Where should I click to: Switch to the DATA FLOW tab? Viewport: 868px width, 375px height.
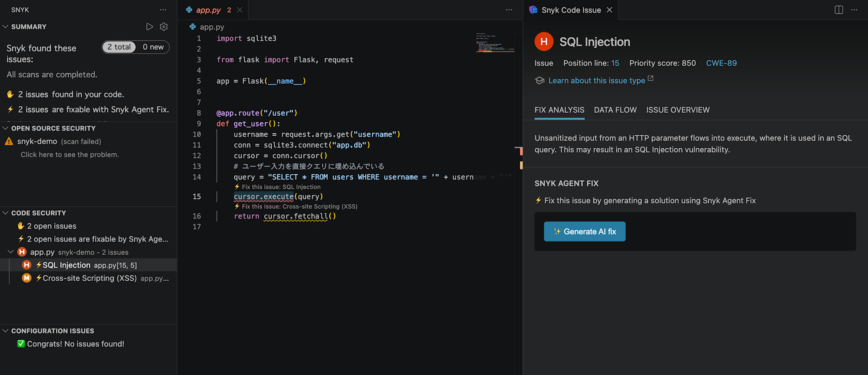coord(615,110)
